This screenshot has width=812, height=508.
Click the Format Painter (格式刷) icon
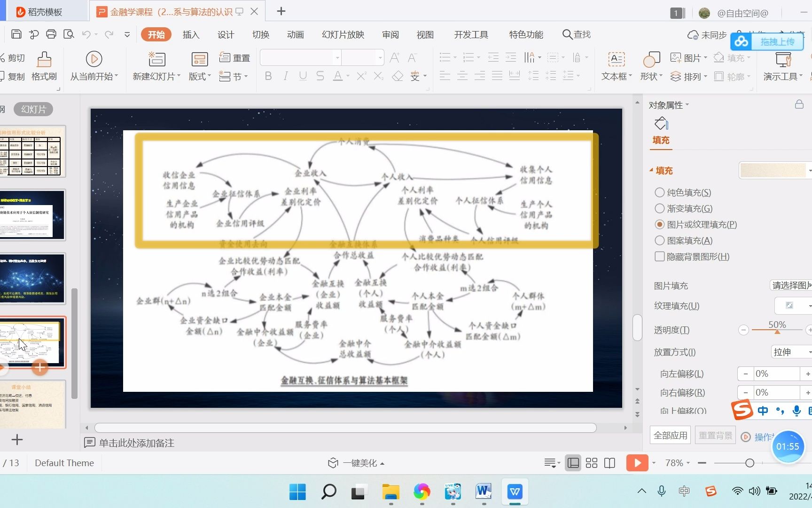(44, 60)
